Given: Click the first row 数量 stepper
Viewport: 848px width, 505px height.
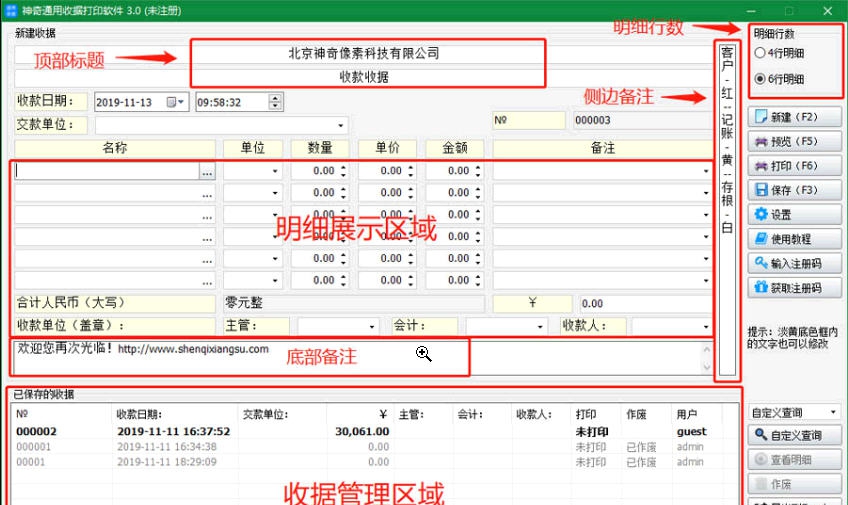Looking at the screenshot, I should pos(343,171).
